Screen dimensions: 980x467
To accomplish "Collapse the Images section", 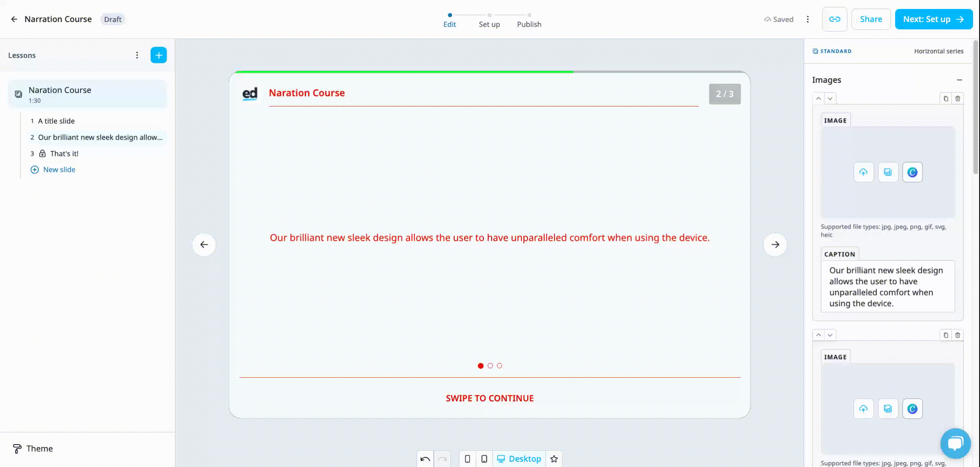I will (960, 80).
